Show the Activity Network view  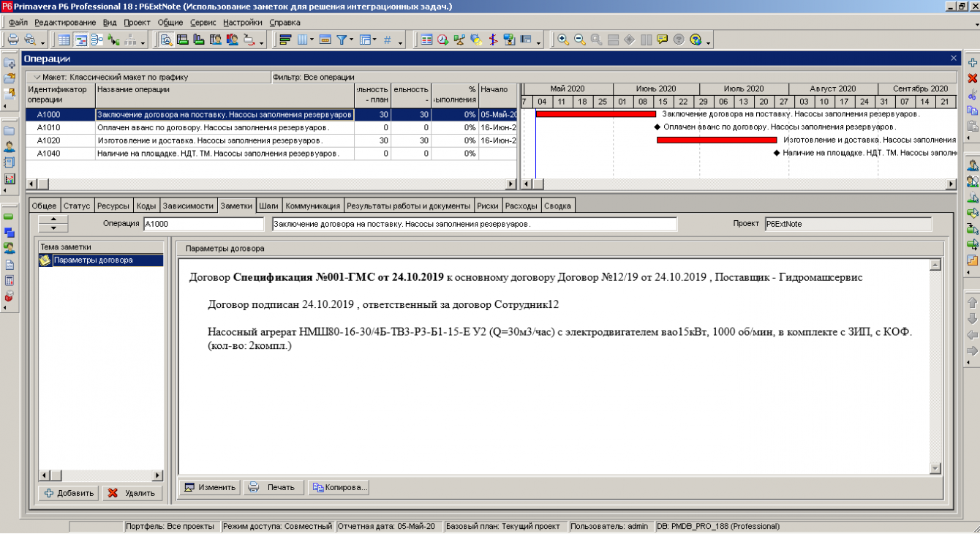97,40
